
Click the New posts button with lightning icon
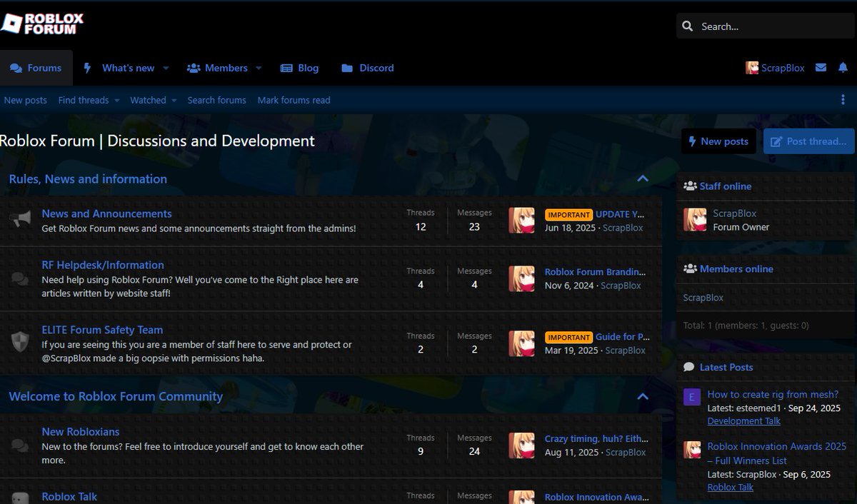point(718,141)
